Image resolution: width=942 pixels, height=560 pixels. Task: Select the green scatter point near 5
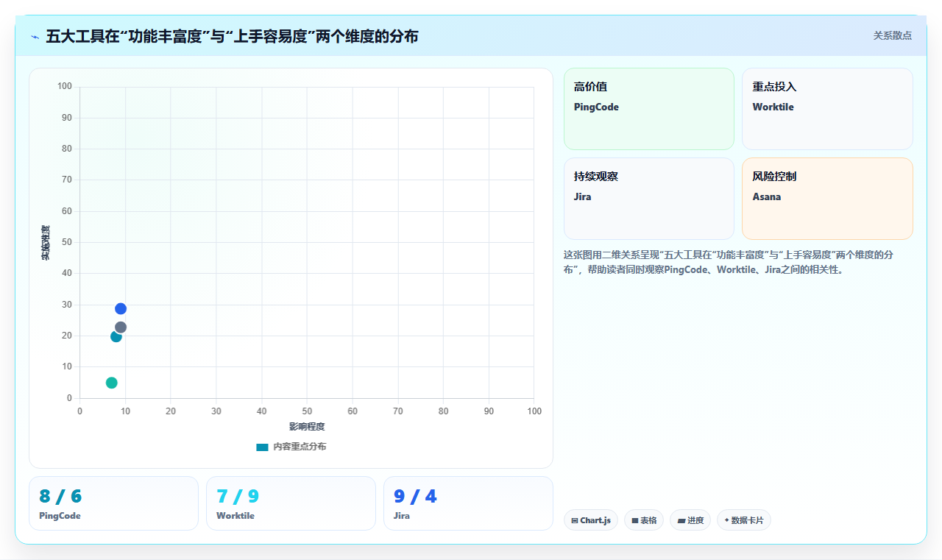(x=112, y=383)
